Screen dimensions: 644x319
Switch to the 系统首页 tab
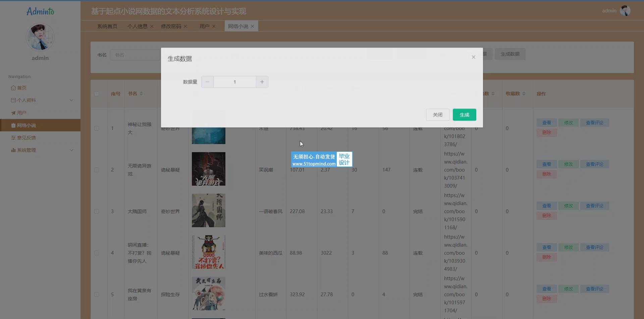point(107,26)
